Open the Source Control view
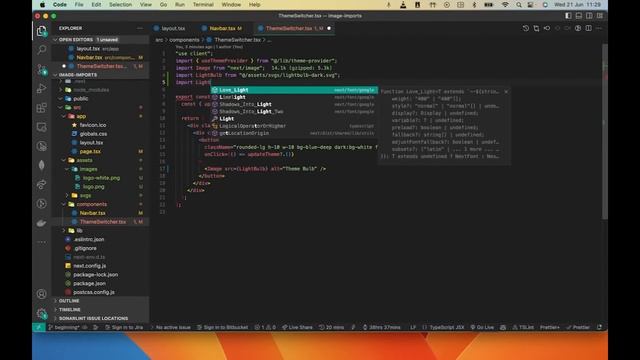 coord(41,69)
